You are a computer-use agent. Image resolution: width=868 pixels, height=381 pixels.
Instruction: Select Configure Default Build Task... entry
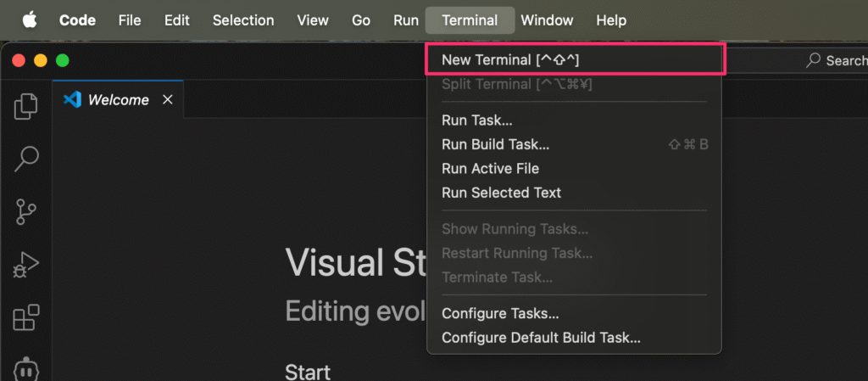pyautogui.click(x=575, y=338)
